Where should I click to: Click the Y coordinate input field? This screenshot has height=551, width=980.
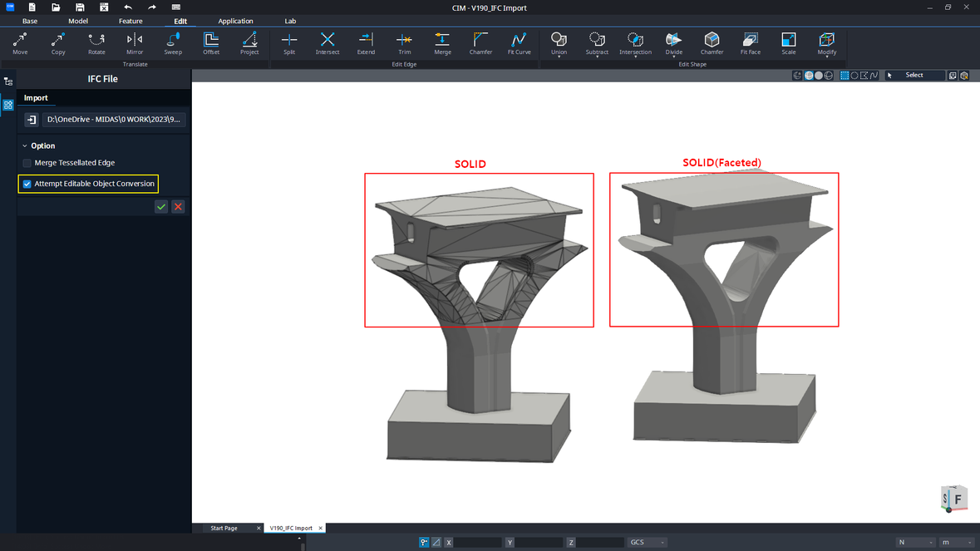coord(538,542)
